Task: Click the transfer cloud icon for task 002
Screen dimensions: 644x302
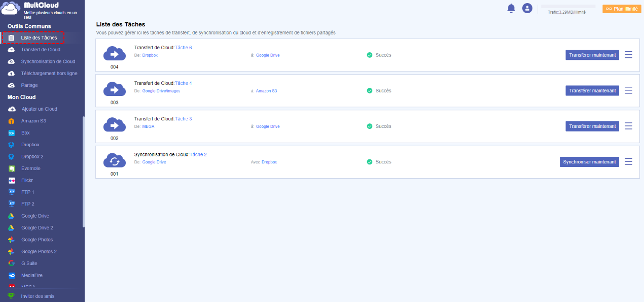Action: tap(115, 124)
